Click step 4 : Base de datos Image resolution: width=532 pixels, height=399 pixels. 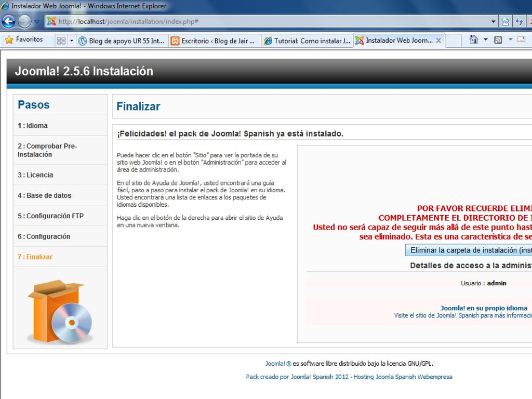(x=45, y=195)
